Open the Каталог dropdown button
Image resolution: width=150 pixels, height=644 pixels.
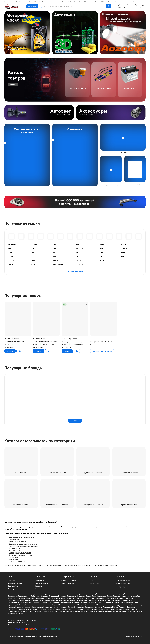click(x=32, y=6)
